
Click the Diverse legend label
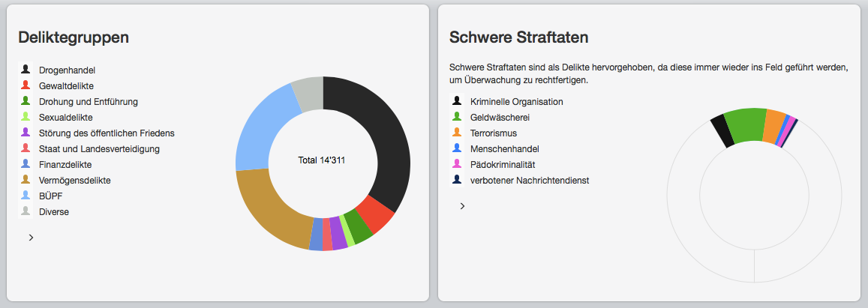(54, 211)
